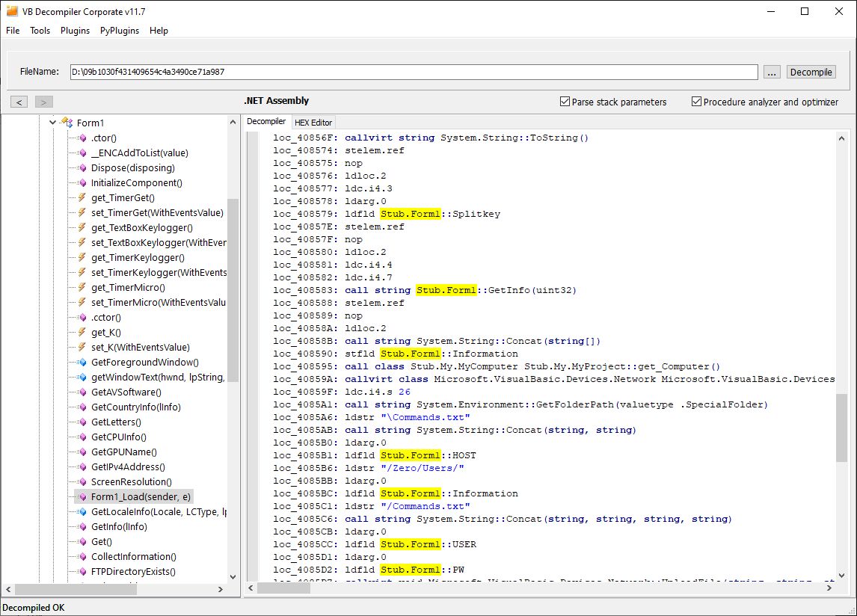Click the getWindowText API icon
Viewport: 857px width, 616px height.
[x=83, y=377]
